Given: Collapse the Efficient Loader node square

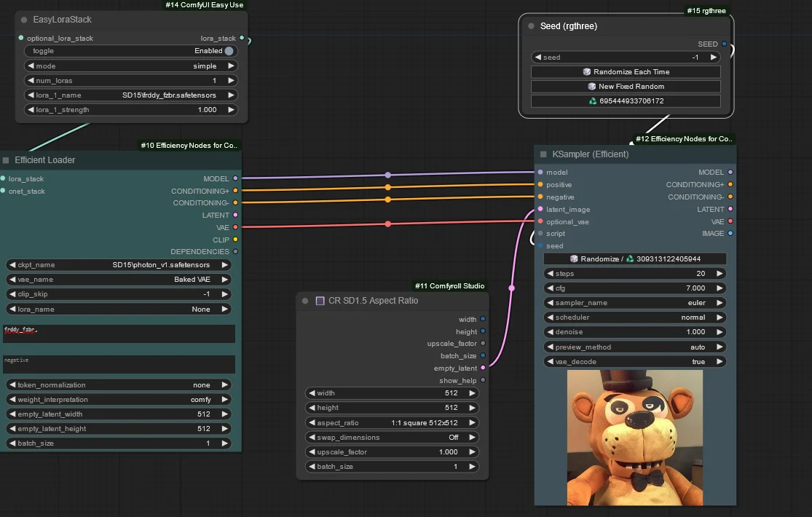Looking at the screenshot, I should pyautogui.click(x=6, y=160).
